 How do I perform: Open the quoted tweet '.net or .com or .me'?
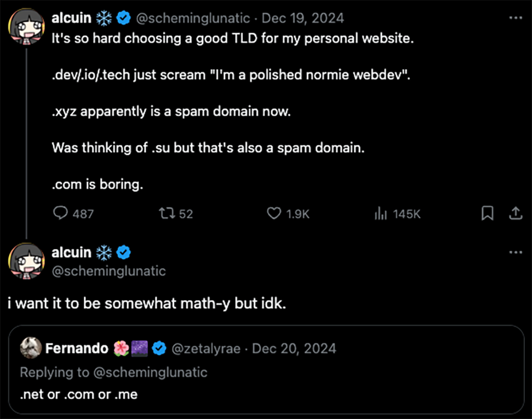(265, 394)
